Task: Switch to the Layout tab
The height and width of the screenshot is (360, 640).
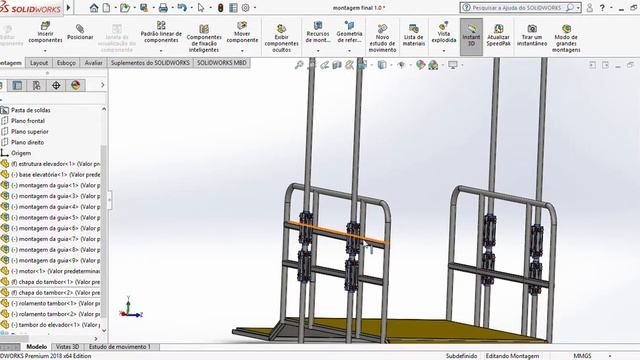Action: 39,63
